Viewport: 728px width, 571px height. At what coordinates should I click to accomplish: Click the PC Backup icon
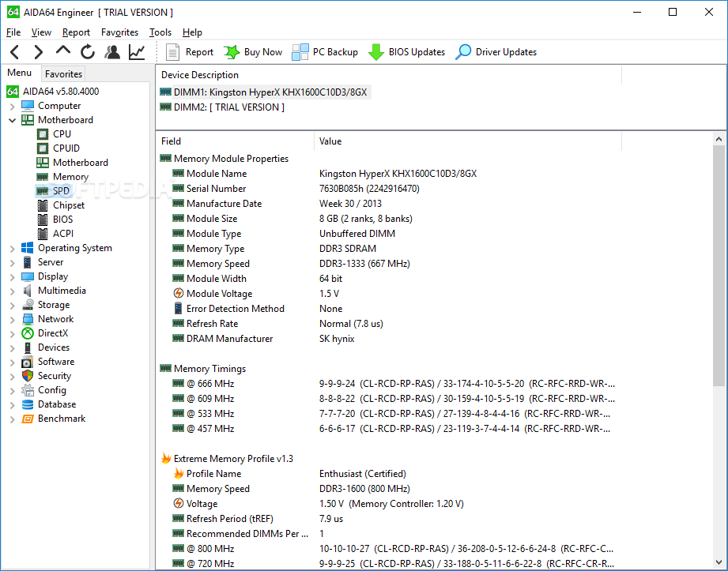click(x=300, y=52)
